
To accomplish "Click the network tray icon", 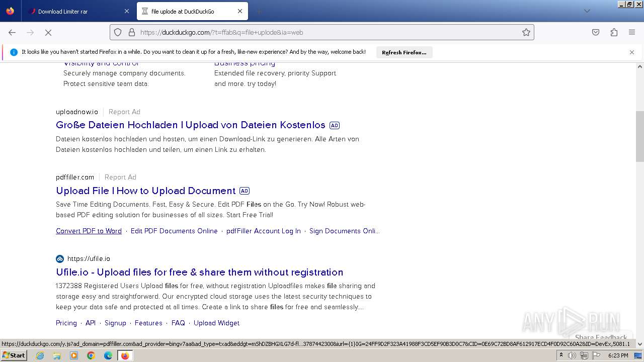I will [x=584, y=355].
